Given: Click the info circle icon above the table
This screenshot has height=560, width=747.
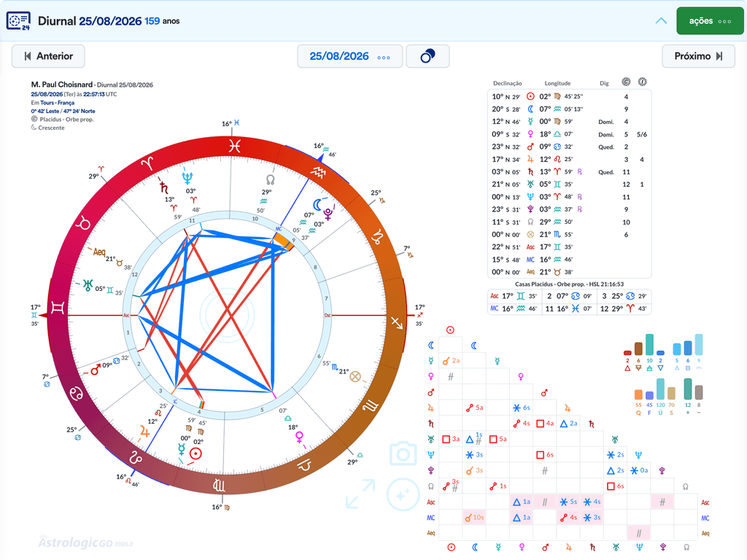Looking at the screenshot, I should pyautogui.click(x=642, y=82).
